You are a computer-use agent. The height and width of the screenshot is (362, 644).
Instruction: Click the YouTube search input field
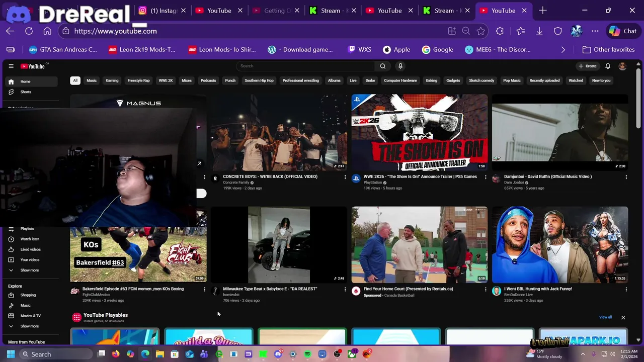pyautogui.click(x=305, y=66)
